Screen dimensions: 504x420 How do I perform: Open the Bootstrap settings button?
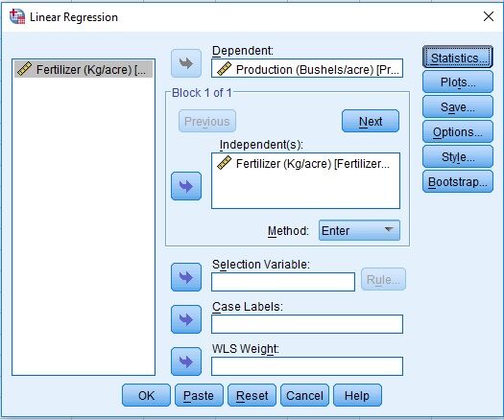click(458, 182)
